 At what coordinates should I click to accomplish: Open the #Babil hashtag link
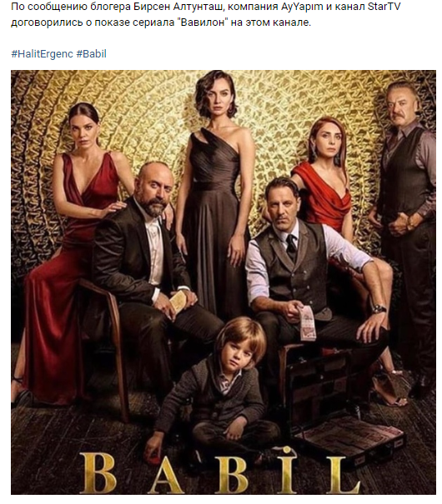(92, 53)
